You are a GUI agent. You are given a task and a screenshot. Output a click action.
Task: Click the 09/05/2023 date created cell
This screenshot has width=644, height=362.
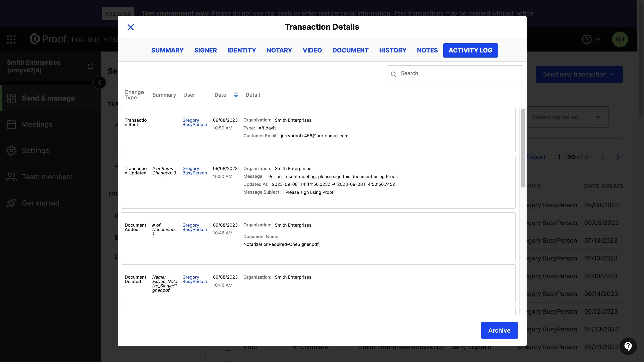click(x=601, y=223)
